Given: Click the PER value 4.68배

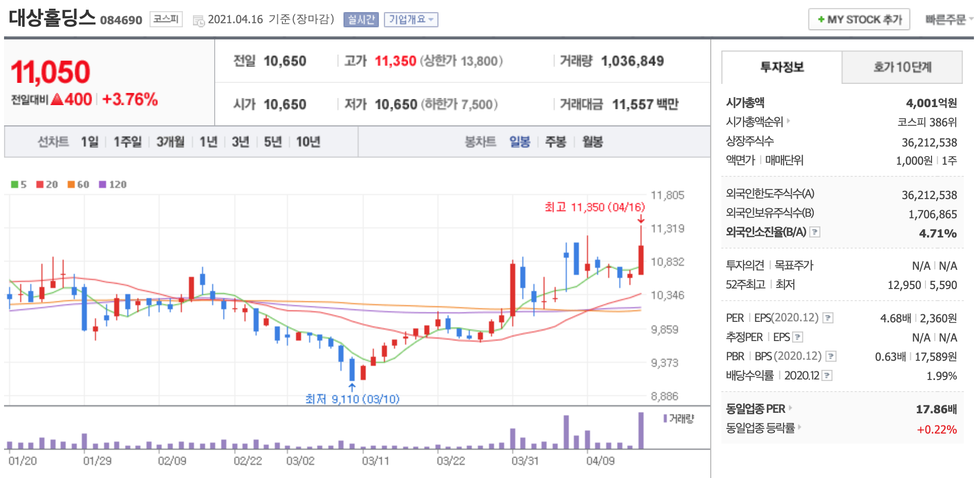Looking at the screenshot, I should coord(896,318).
